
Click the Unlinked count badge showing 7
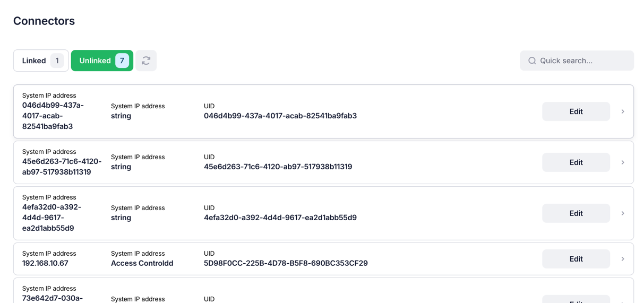tap(122, 60)
